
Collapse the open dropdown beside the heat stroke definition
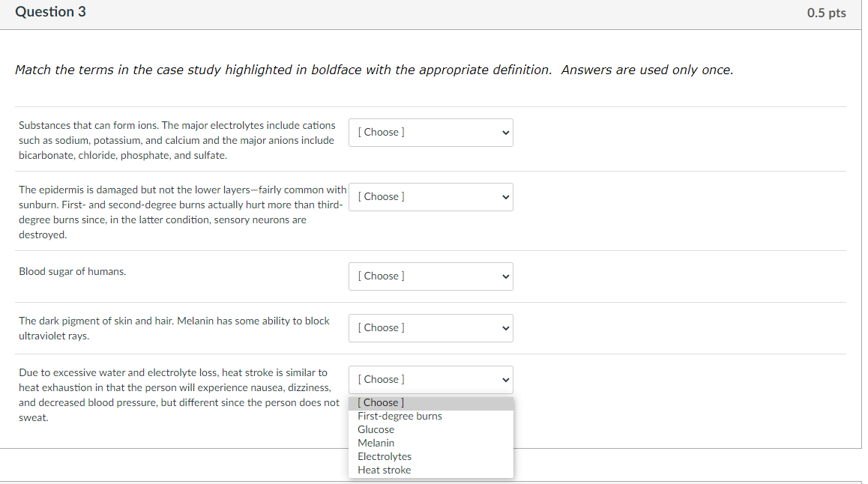[x=431, y=380]
